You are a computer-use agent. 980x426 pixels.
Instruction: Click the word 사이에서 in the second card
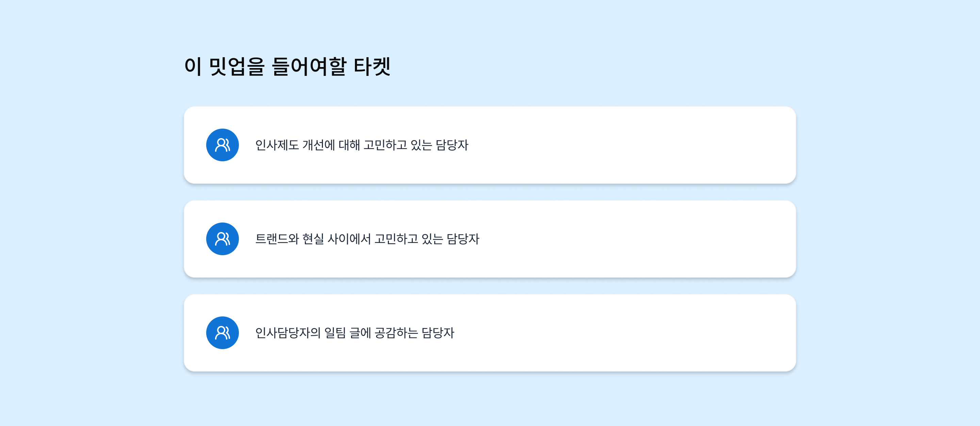349,239
